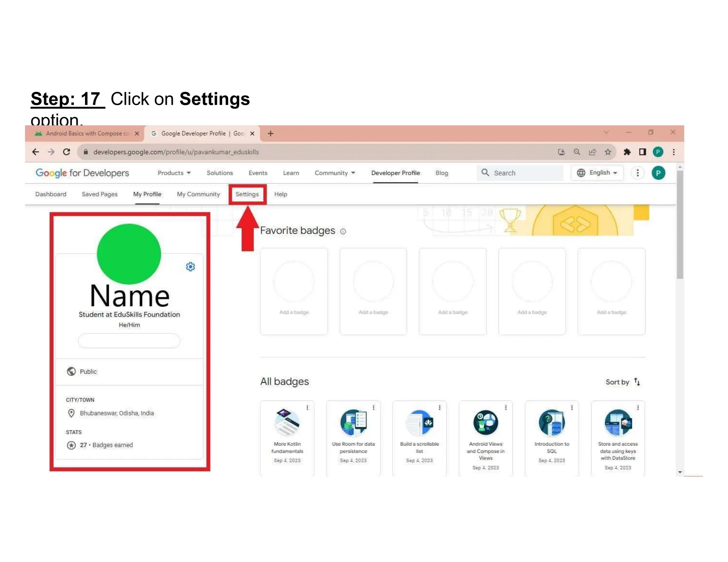Open the English language selector

click(597, 173)
